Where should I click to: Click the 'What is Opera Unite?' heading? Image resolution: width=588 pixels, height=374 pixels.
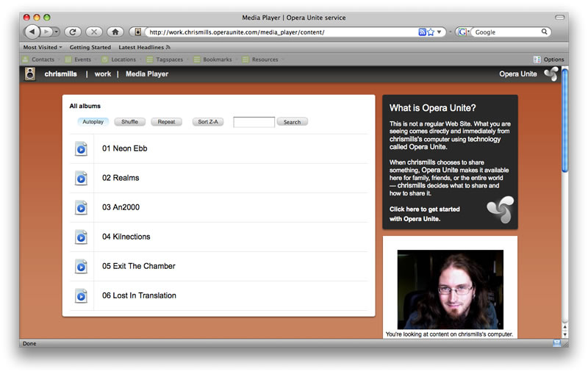coord(432,108)
